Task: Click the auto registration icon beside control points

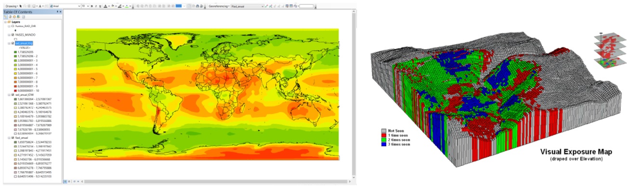Action: click(x=271, y=6)
